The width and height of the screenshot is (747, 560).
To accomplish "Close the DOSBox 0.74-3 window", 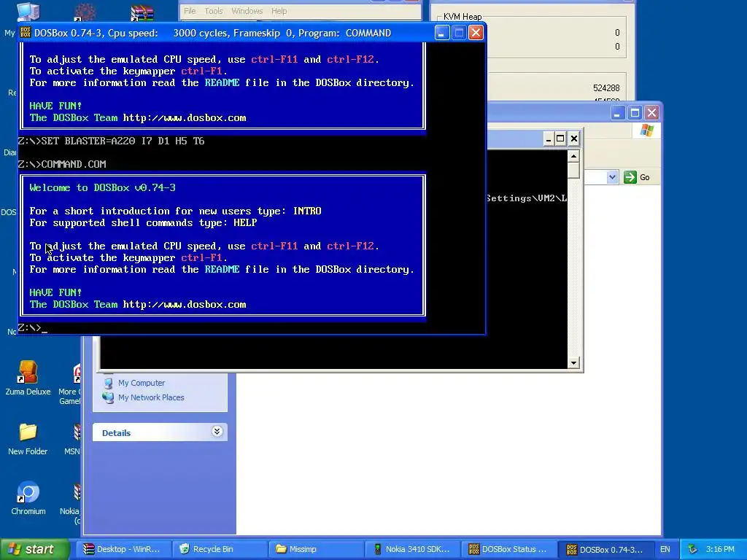I will click(x=476, y=33).
